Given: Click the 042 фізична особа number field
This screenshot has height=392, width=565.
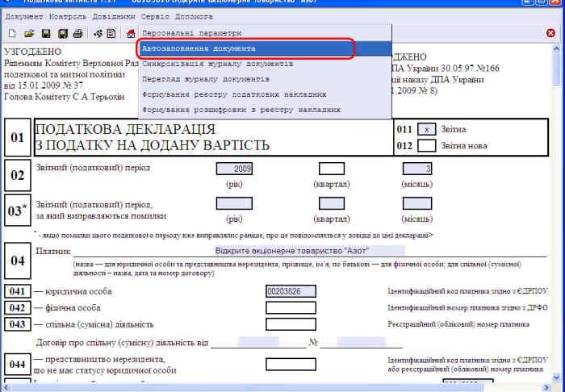Looking at the screenshot, I should coord(291,308).
